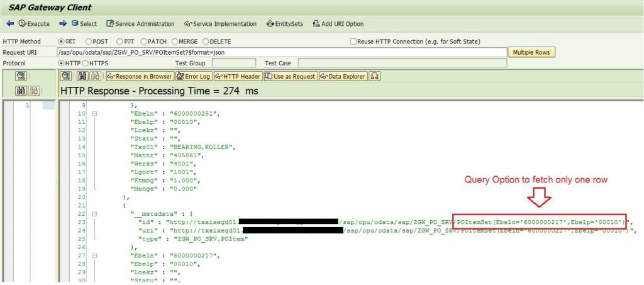Image resolution: width=644 pixels, height=285 pixels.
Task: Open Service Implementation
Action: click(x=220, y=24)
